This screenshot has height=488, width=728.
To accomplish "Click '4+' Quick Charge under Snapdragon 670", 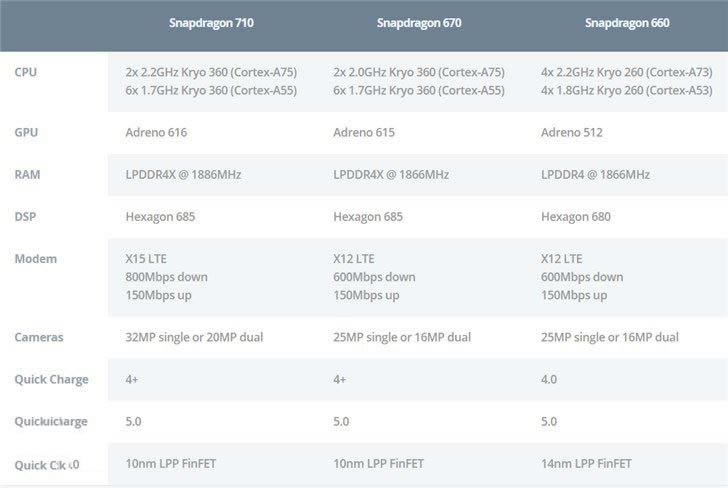I will (x=339, y=379).
